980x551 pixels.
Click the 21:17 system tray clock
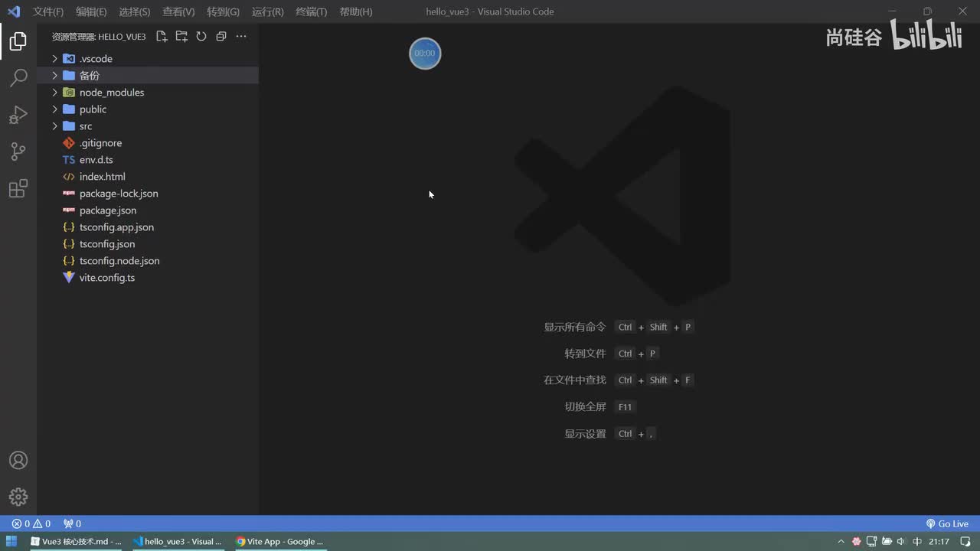(939, 542)
